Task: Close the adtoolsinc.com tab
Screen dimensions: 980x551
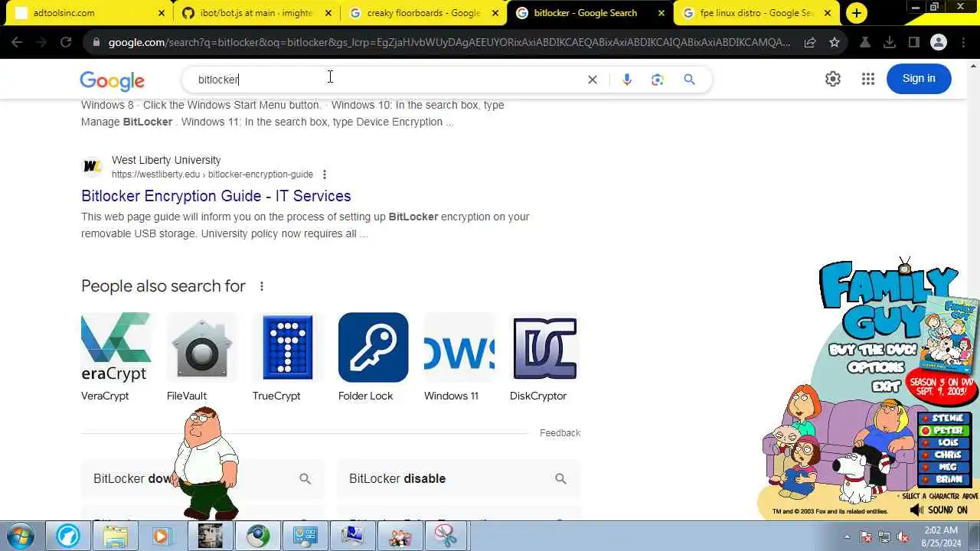Action: pyautogui.click(x=162, y=13)
